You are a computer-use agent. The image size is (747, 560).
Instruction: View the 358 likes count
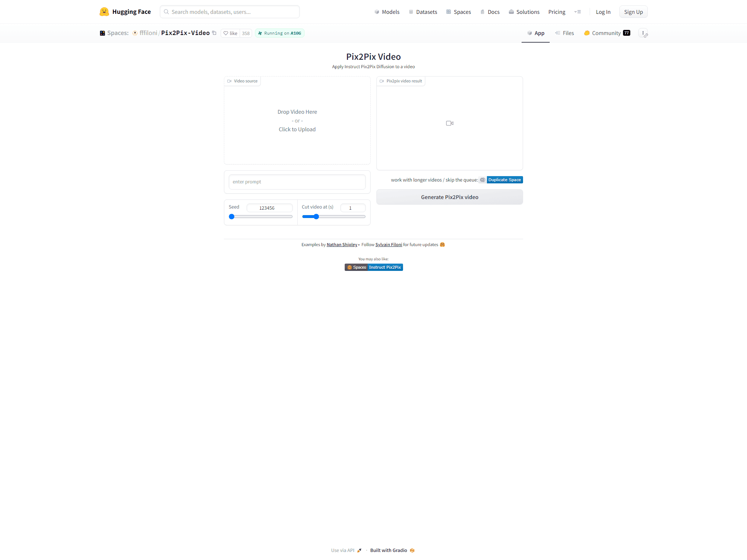pyautogui.click(x=246, y=33)
